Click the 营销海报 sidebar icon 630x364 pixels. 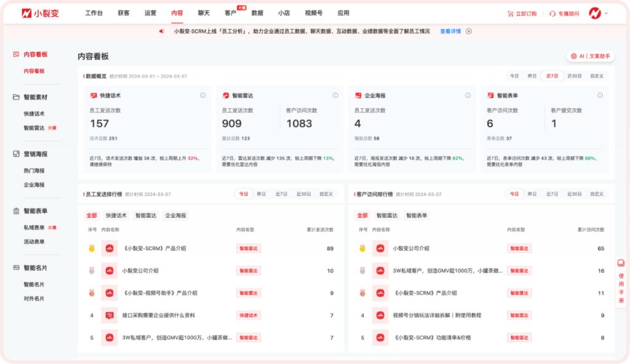[x=16, y=154]
